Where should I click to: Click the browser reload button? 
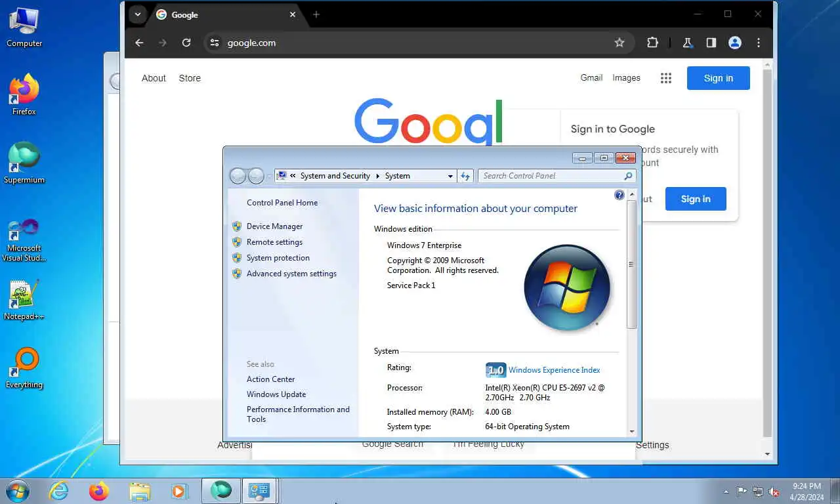pyautogui.click(x=186, y=43)
